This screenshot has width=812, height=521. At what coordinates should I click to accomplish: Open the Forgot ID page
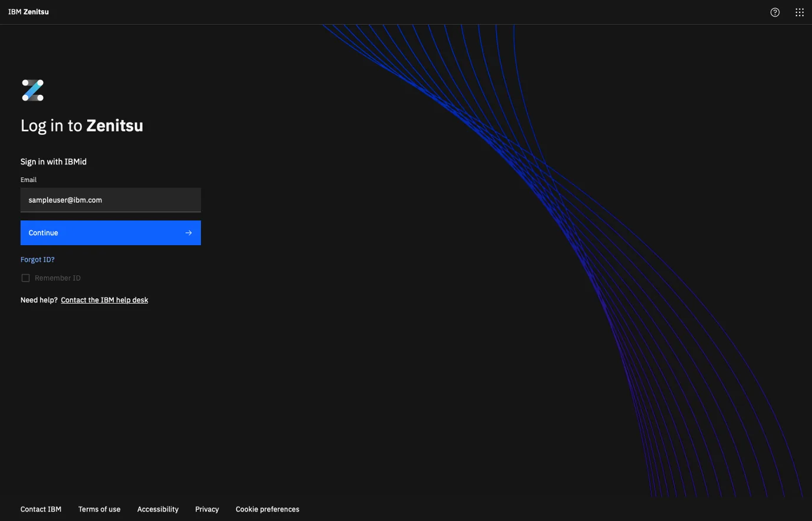[37, 259]
